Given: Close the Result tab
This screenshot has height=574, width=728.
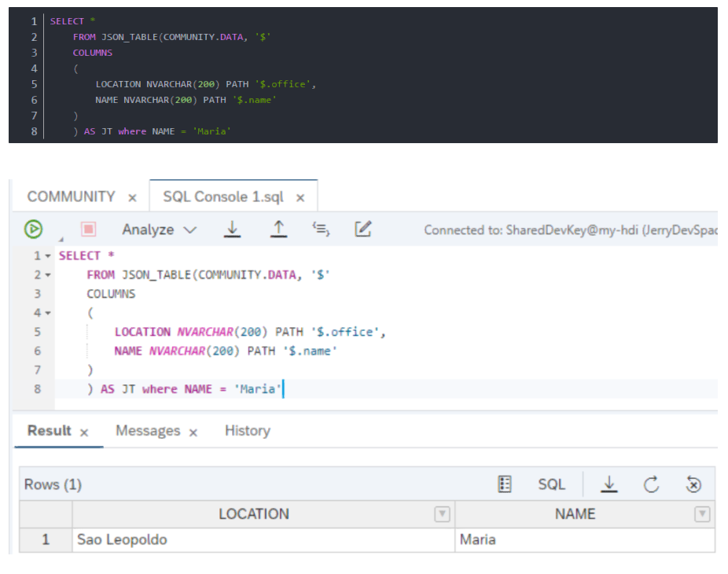Looking at the screenshot, I should (x=84, y=432).
